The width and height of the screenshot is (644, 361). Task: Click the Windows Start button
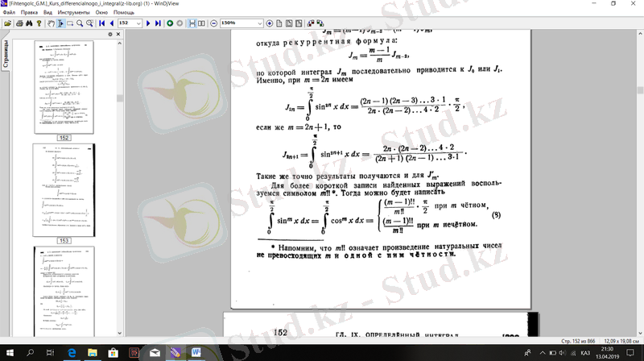[10, 352]
